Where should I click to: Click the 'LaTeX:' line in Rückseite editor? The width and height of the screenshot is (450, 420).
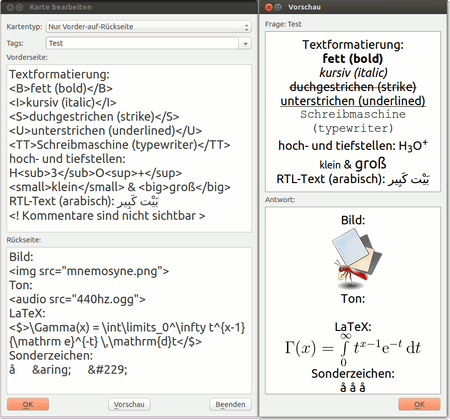27,313
